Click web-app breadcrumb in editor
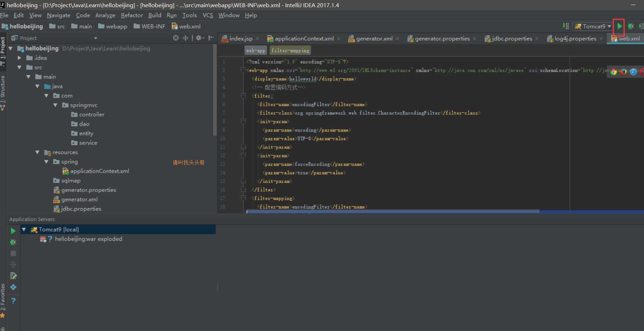 [x=255, y=51]
